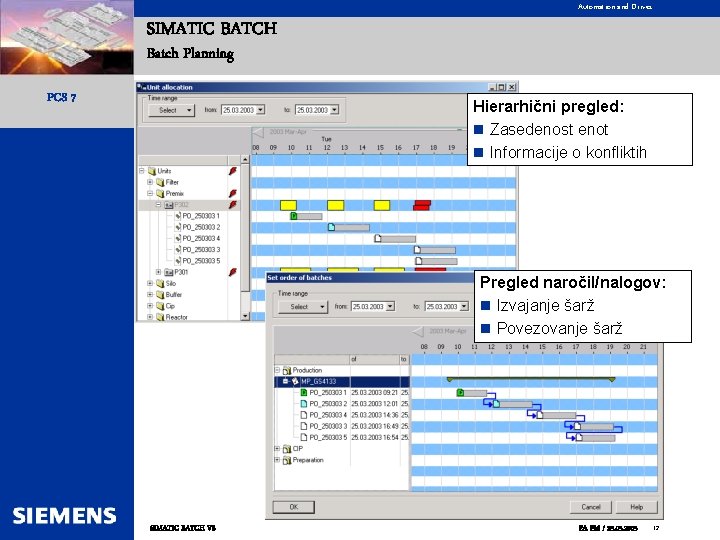Viewport: 720px width, 540px height.
Task: Expand the Filter folder node
Action: point(150,182)
